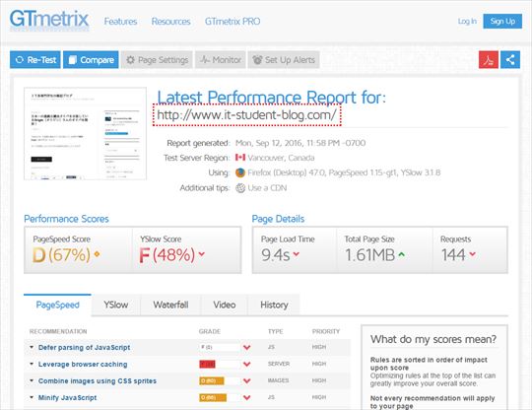Click the GTmetrix logo

[x=49, y=20]
